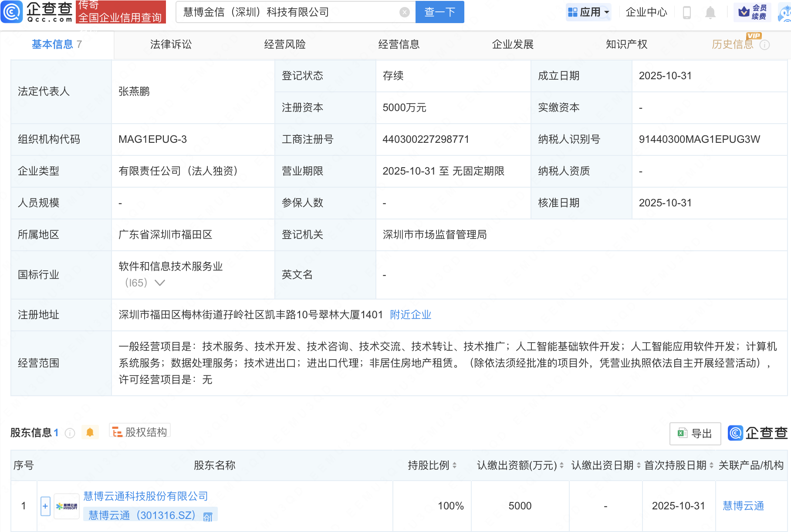Switch to the 法律诉讼 tab
Image resolution: width=791 pixels, height=532 pixels.
tap(170, 44)
